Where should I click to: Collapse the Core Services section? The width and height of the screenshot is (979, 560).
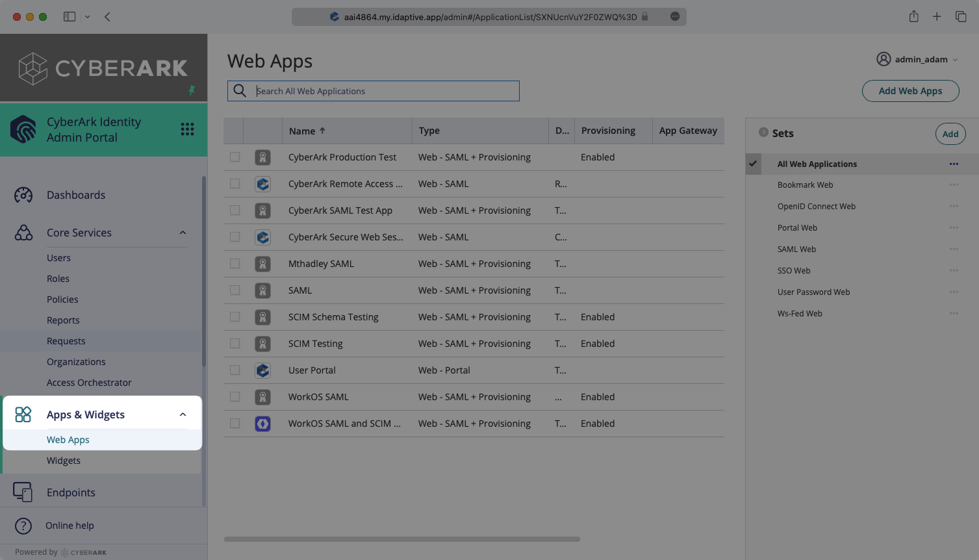click(183, 233)
